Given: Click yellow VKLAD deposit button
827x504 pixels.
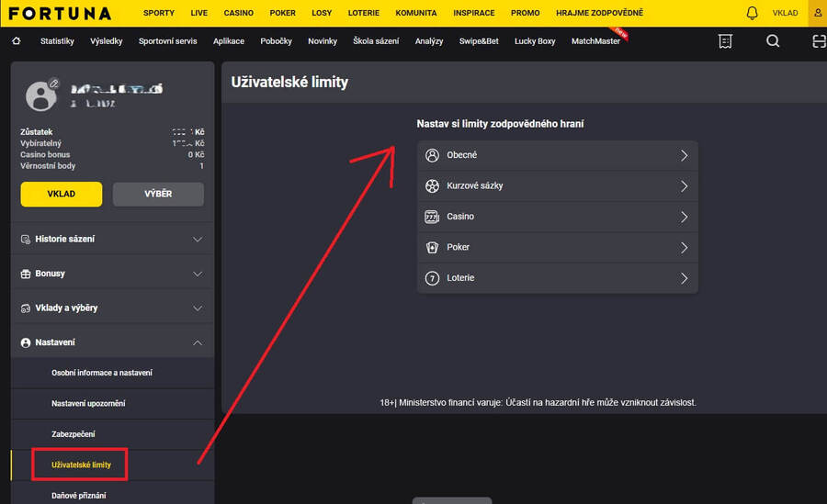Looking at the screenshot, I should point(62,194).
